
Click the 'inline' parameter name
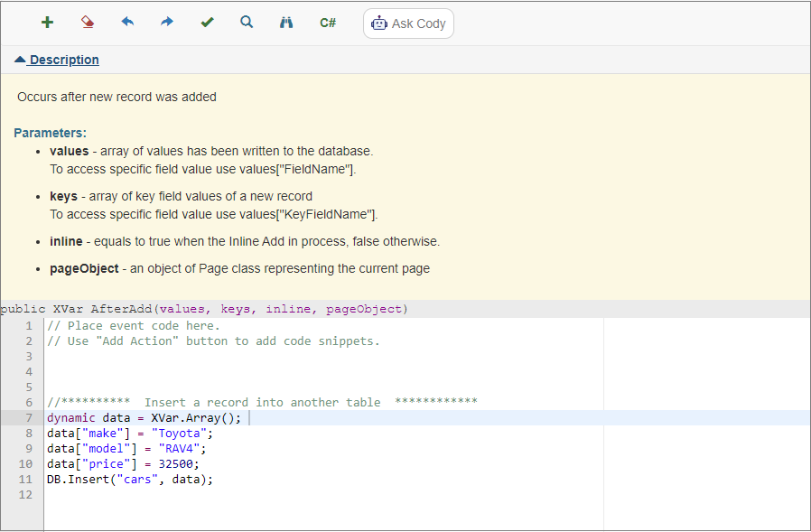pyautogui.click(x=66, y=241)
